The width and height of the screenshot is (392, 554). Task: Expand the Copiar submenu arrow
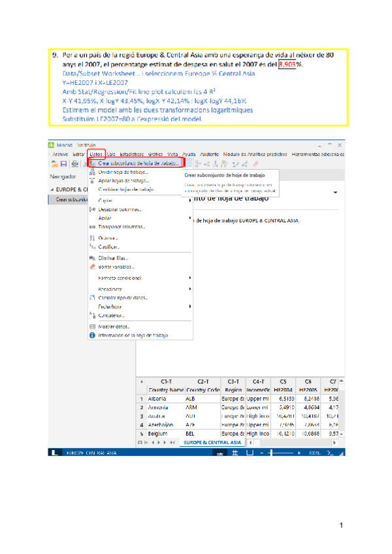[190, 201]
